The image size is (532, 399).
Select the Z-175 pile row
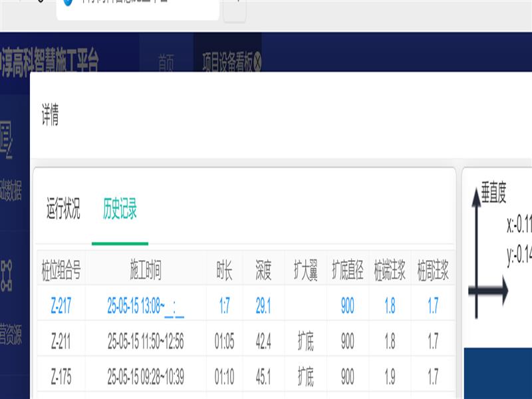[61, 377]
